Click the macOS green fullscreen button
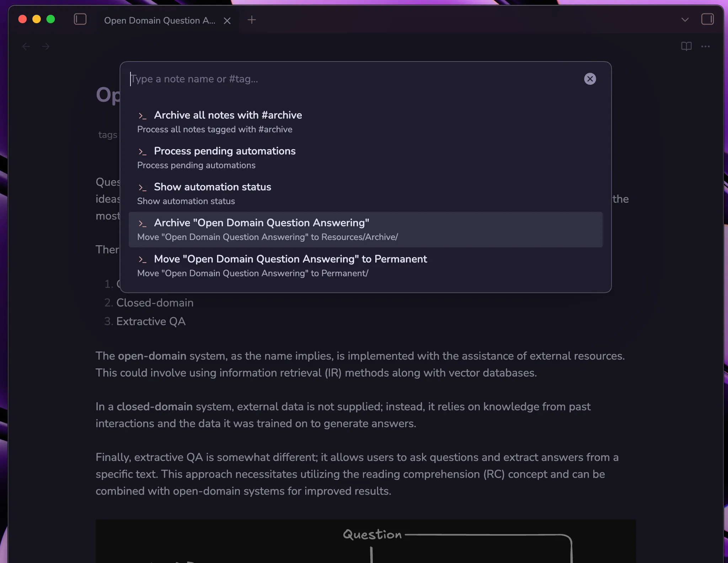Screen dimensions: 728x563 tap(51, 19)
